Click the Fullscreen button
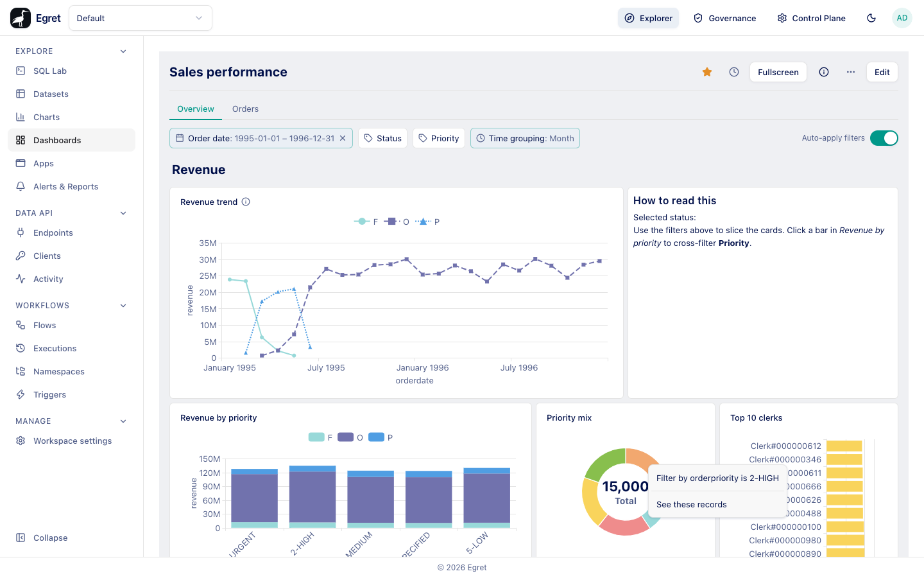924x578 pixels. click(778, 72)
